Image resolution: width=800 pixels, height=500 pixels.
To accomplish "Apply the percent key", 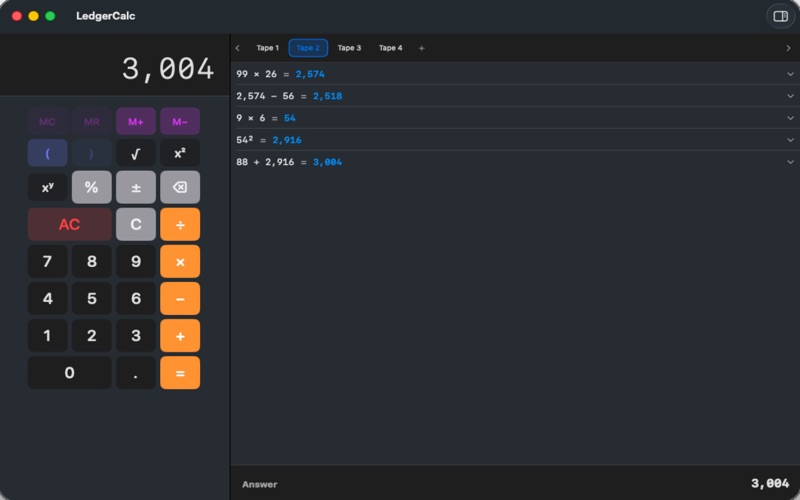I will point(92,187).
